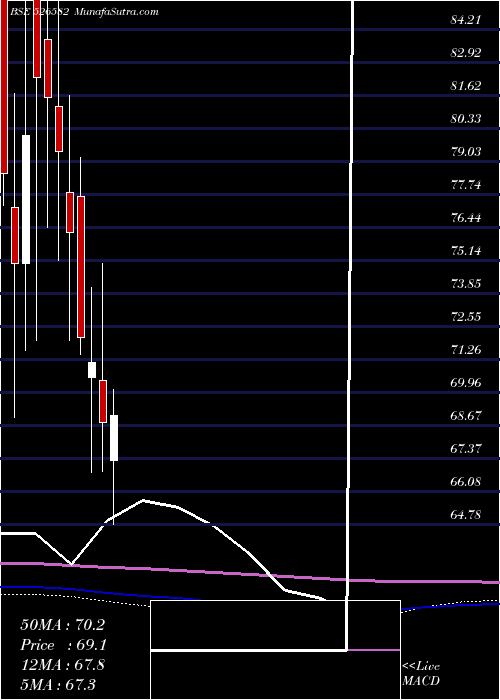Click the 76.44 price axis label
500x700 pixels.
[466, 218]
